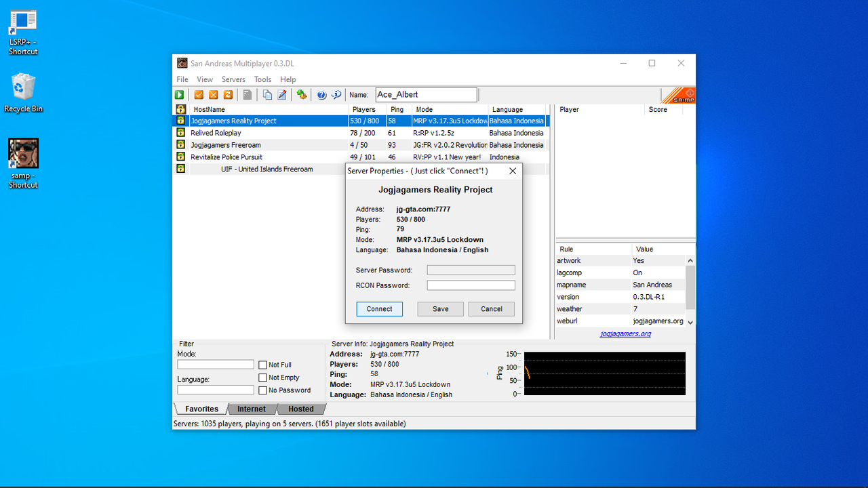Click the Add Server checkmark toolbar icon
Viewport: 868px width, 488px height.
pos(199,95)
